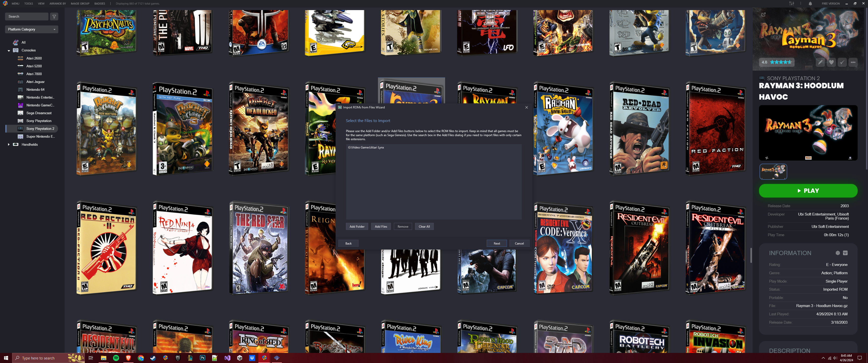Open the filter funnel icon beside Search
Screen dimensions: 868x363
[x=54, y=16]
